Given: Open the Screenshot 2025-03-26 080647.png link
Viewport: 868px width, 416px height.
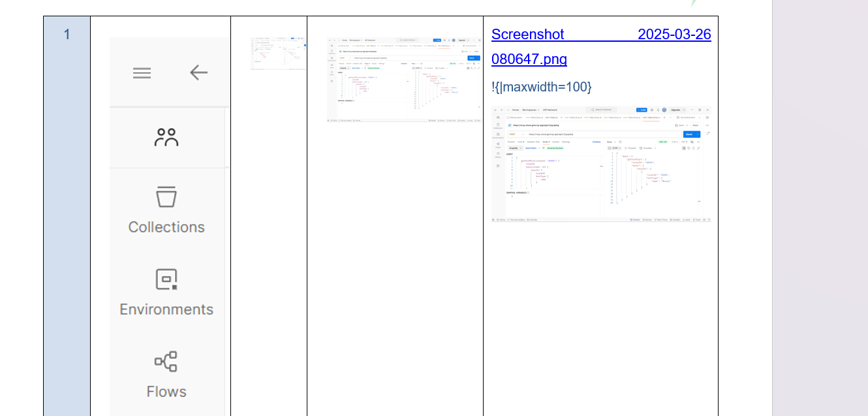Looking at the screenshot, I should (600, 46).
